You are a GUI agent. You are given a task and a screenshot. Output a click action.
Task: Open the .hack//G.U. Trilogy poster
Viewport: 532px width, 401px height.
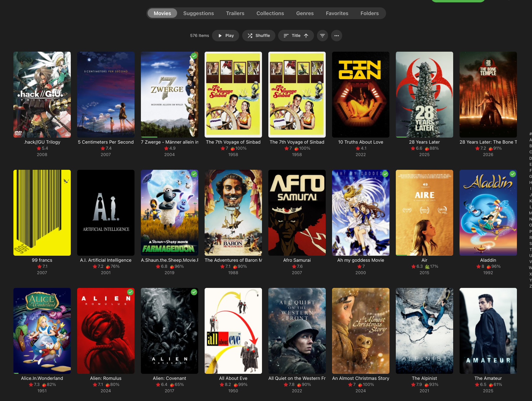(42, 95)
